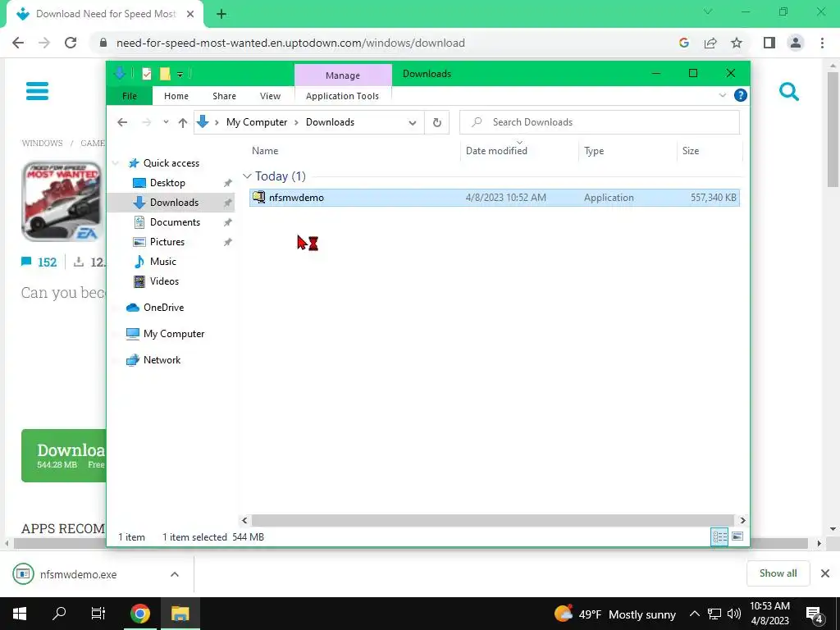Image resolution: width=840 pixels, height=630 pixels.
Task: Toggle Chrome side panel
Action: tap(769, 43)
